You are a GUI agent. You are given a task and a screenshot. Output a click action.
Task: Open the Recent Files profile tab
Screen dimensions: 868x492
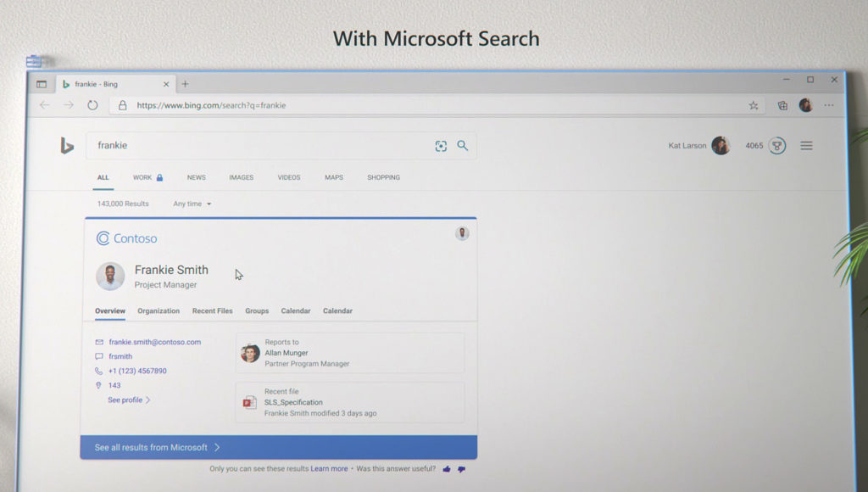(x=213, y=310)
